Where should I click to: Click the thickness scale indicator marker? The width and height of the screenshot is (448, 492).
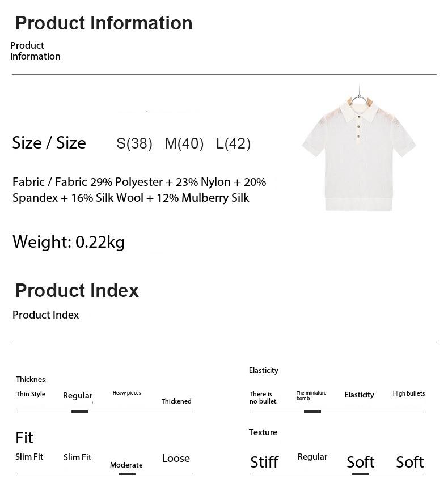[80, 411]
